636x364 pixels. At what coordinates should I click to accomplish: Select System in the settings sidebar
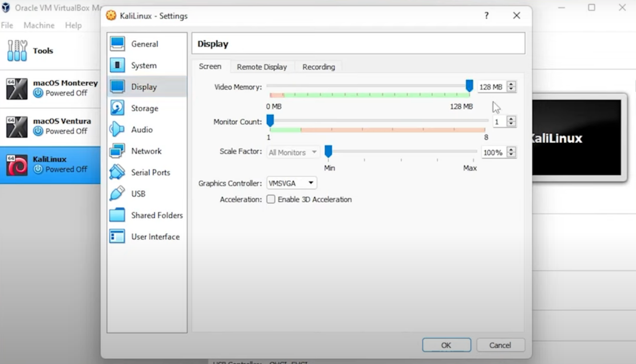point(147,65)
